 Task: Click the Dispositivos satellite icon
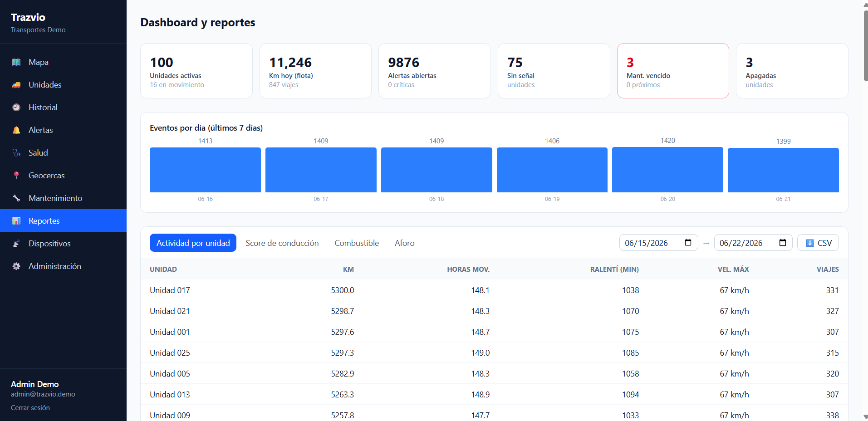click(16, 244)
